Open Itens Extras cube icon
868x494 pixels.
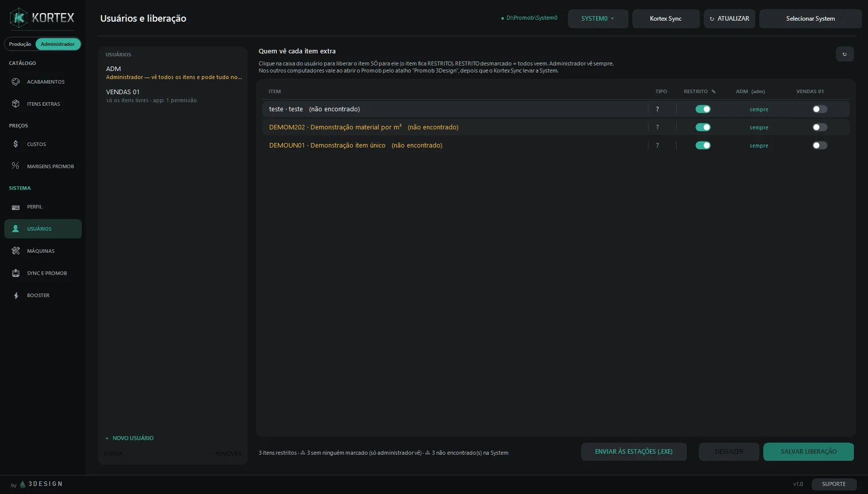(x=16, y=104)
